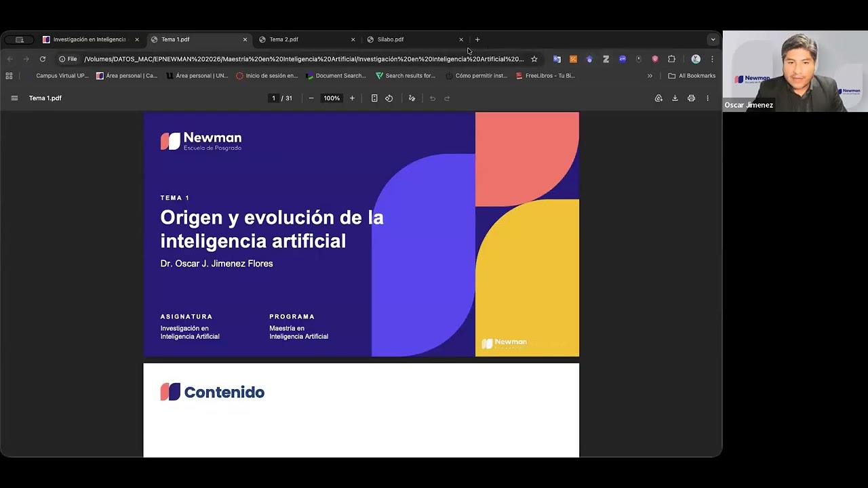Click the slide title Origen y evolución
Image resolution: width=868 pixels, height=488 pixels.
tap(272, 229)
